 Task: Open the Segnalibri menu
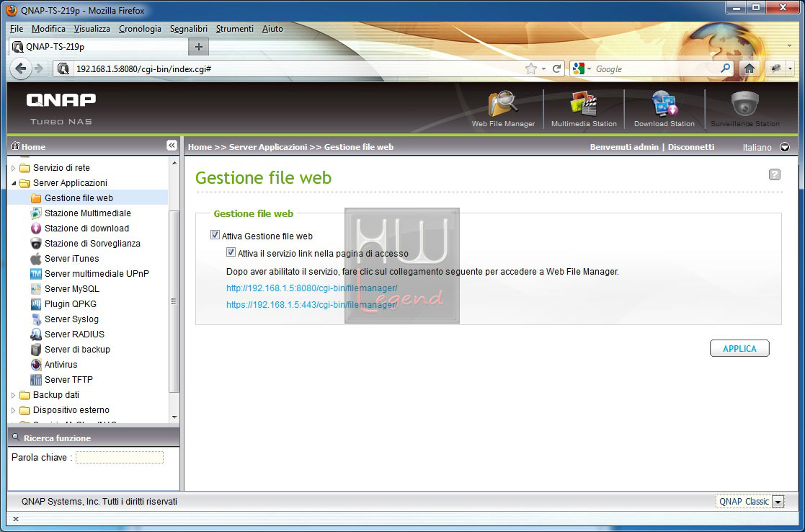coord(189,29)
